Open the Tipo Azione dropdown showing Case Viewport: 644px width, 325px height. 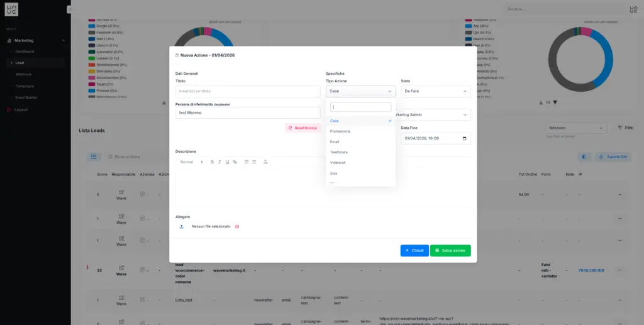pos(360,91)
